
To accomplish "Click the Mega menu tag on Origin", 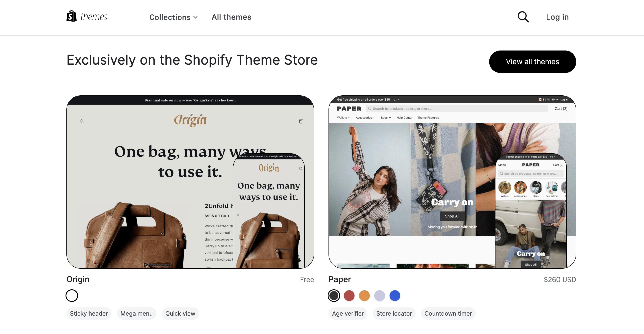I will [x=136, y=313].
